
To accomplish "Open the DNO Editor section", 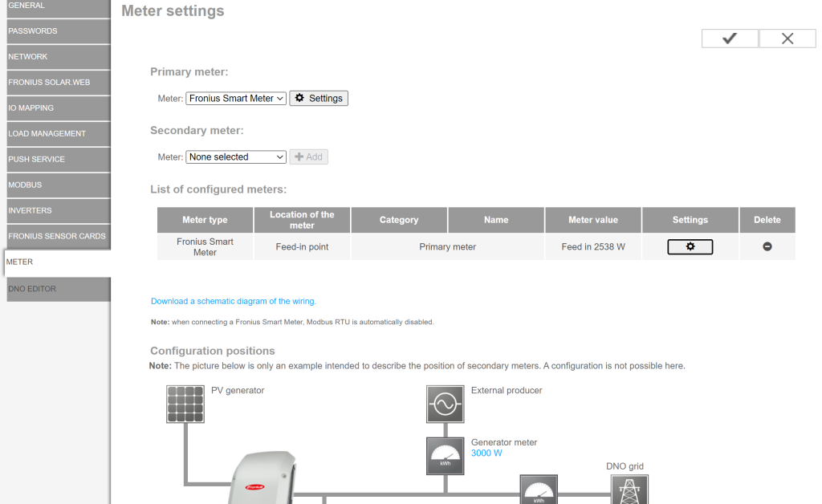I will (59, 289).
